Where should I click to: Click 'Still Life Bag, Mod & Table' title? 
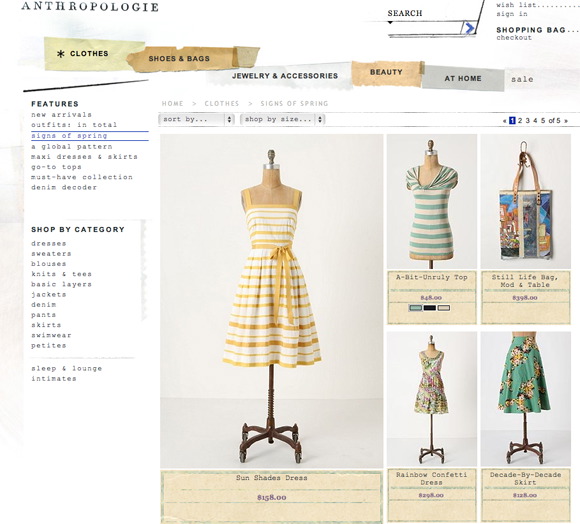pos(525,281)
